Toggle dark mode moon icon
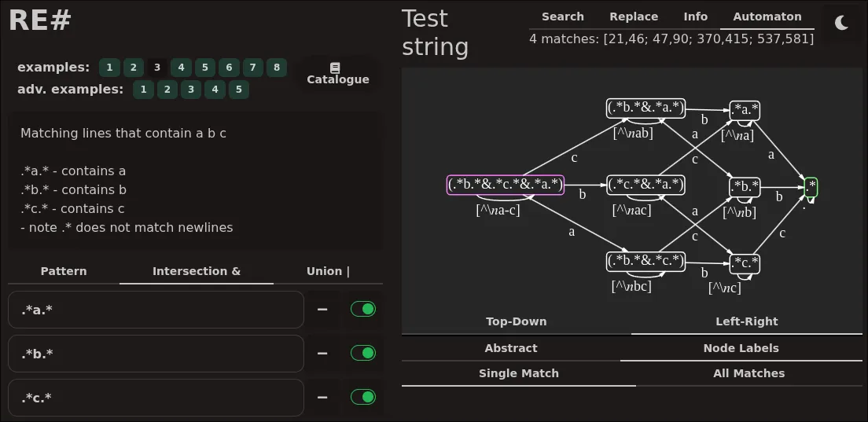The height and width of the screenshot is (422, 868). (841, 23)
